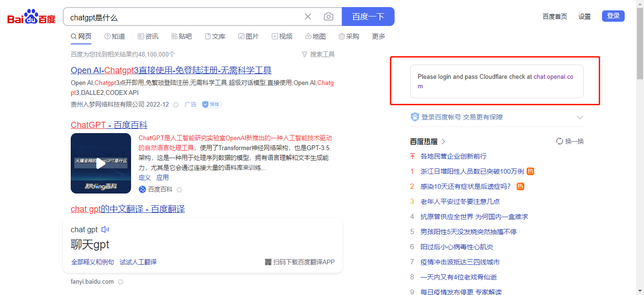Click the page vertical scrollbar thumb
Screen dimensions: 644x295
click(x=640, y=43)
